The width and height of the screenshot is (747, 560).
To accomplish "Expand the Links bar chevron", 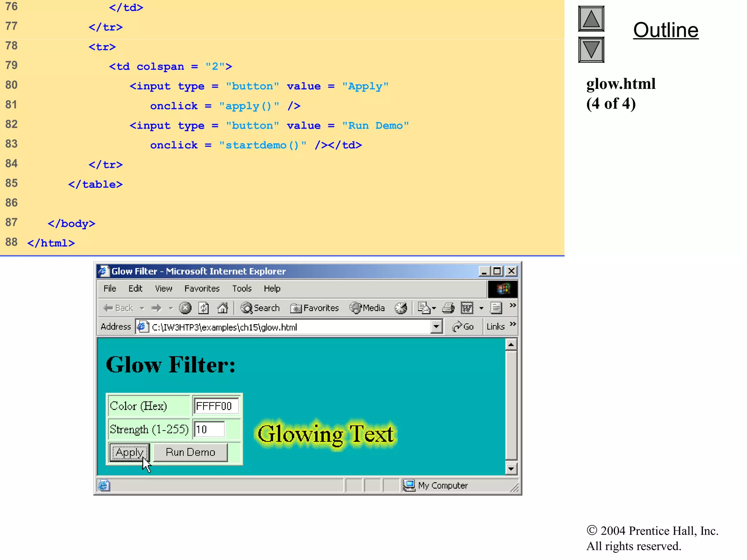I will 513,324.
